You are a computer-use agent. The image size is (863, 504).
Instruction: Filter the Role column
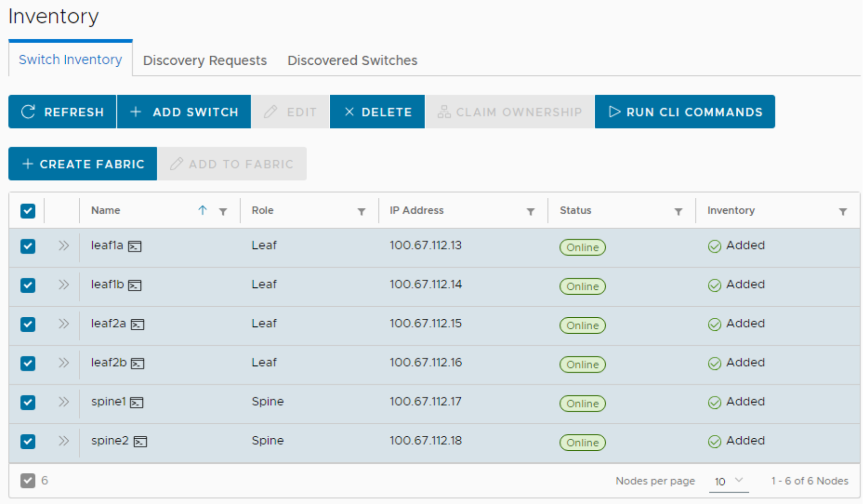click(361, 212)
